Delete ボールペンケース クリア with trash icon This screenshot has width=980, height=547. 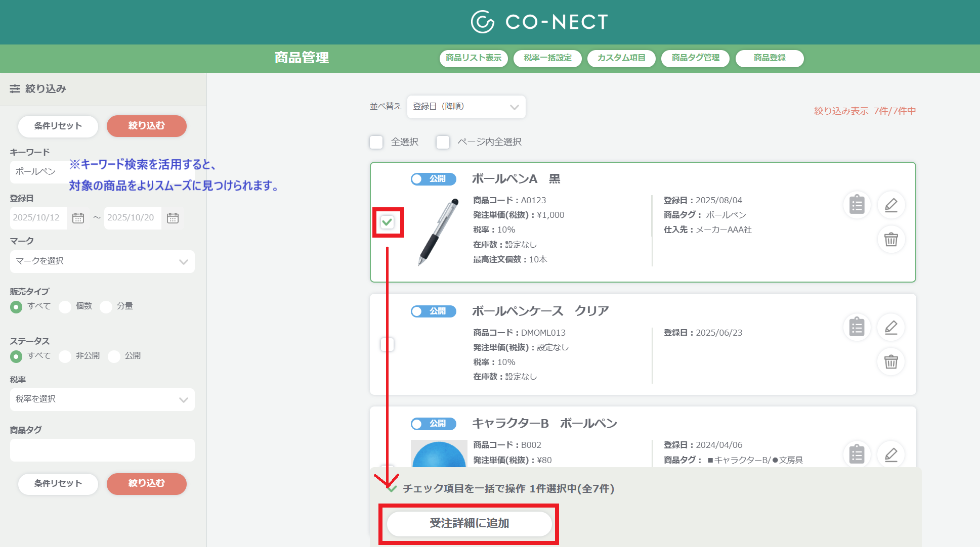891,361
